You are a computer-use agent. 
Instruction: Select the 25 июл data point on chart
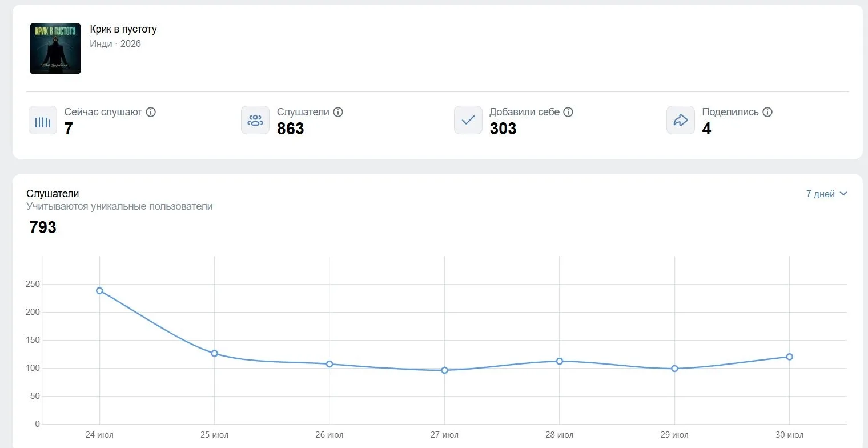pos(215,354)
